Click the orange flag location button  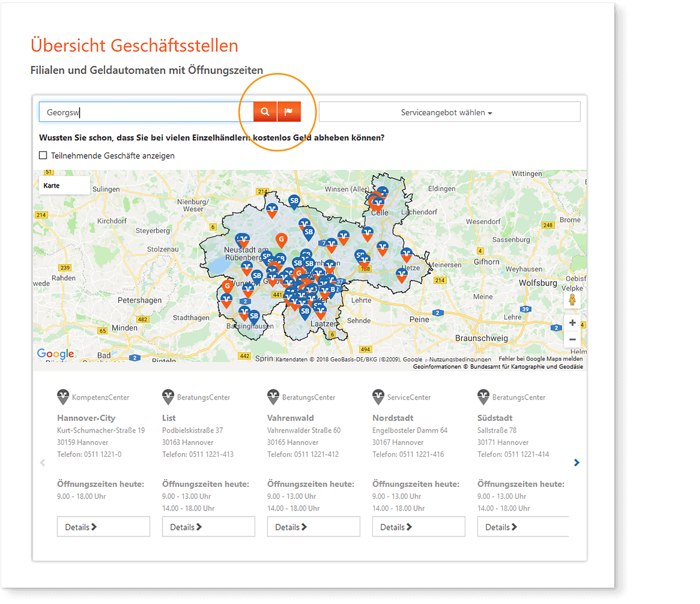click(289, 112)
